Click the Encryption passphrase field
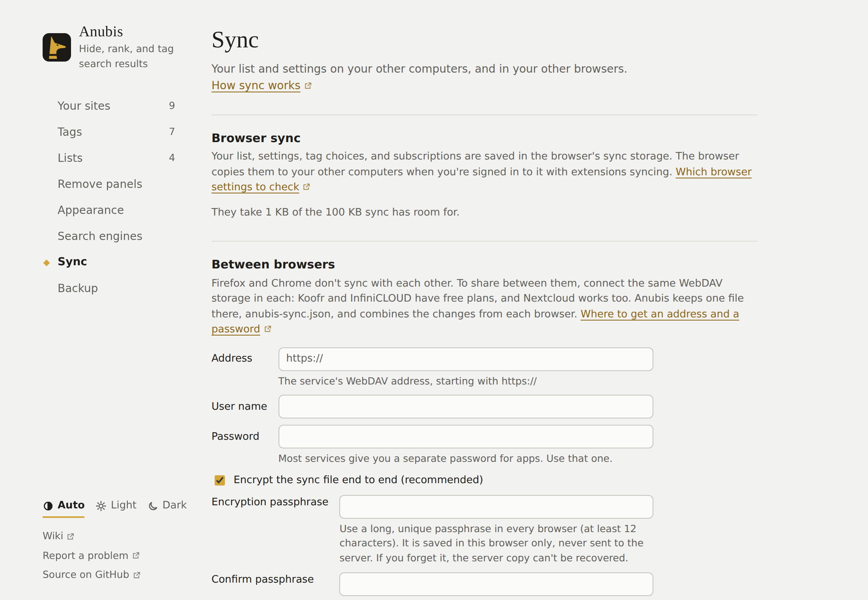 [496, 507]
